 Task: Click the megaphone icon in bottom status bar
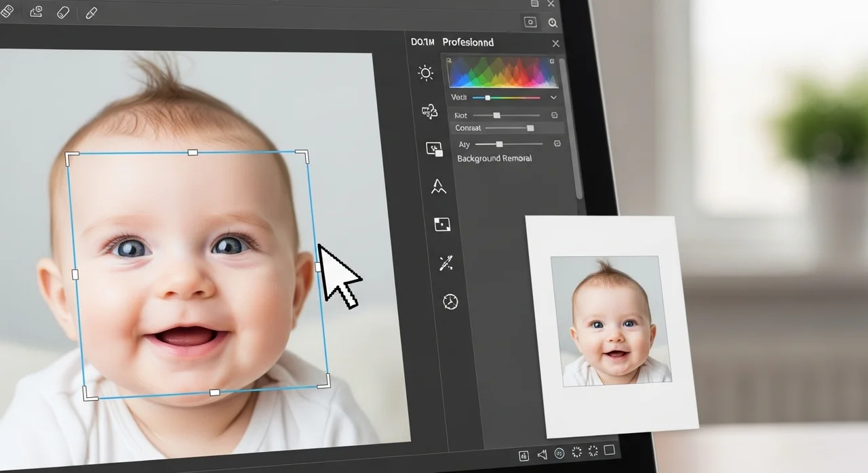pyautogui.click(x=542, y=454)
